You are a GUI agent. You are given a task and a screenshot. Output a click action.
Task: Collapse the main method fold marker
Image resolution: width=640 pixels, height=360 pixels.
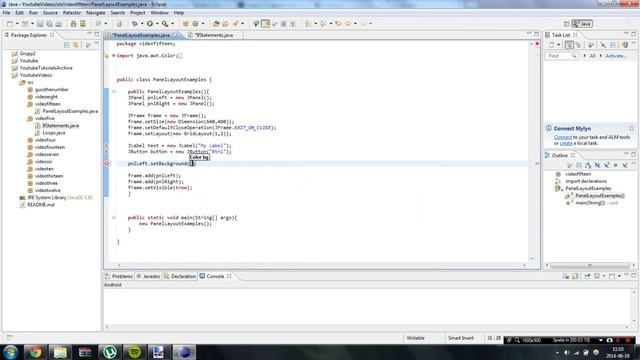tap(114, 218)
